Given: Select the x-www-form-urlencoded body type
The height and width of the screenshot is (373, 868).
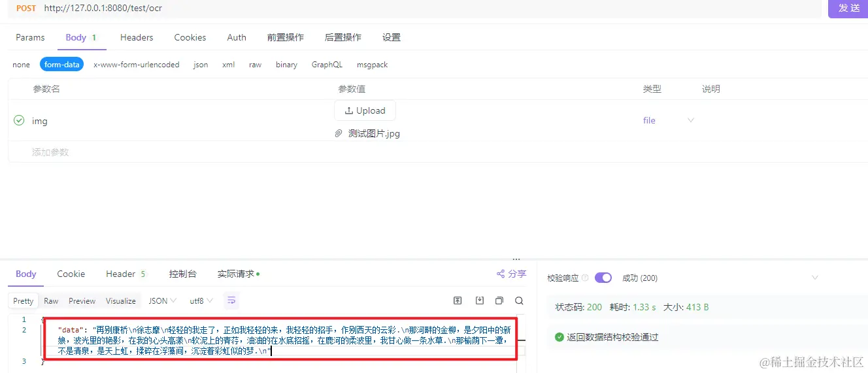Looking at the screenshot, I should tap(137, 65).
